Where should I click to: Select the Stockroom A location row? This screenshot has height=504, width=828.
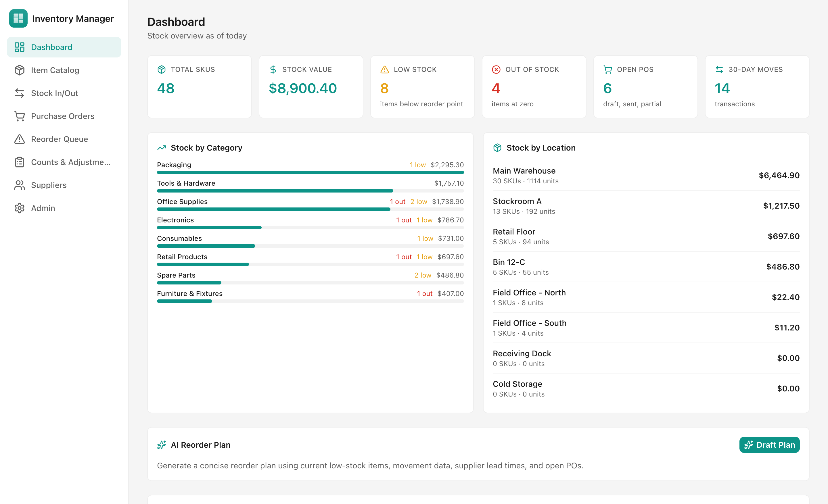point(646,206)
